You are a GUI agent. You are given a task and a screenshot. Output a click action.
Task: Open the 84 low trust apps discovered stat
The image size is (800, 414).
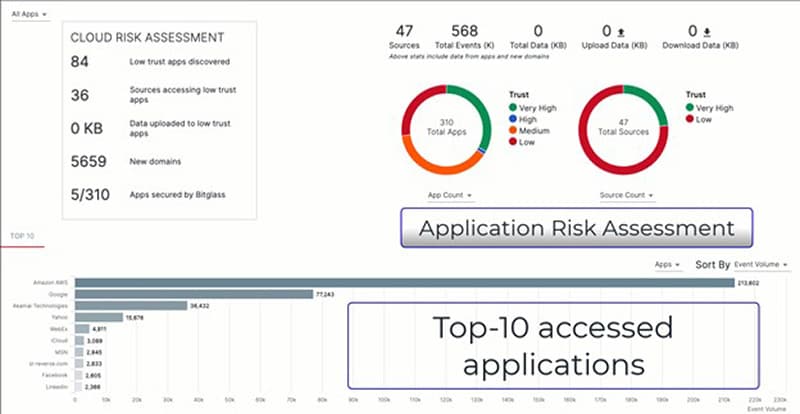pyautogui.click(x=150, y=62)
